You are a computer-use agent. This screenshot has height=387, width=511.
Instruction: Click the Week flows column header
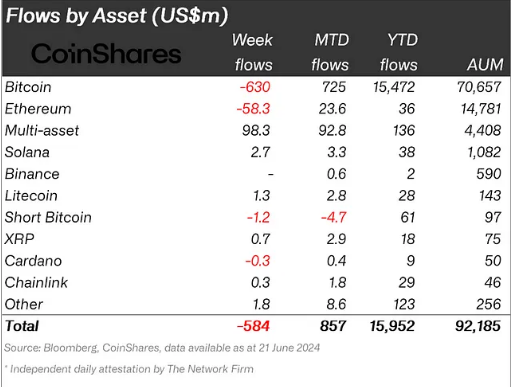(x=253, y=52)
